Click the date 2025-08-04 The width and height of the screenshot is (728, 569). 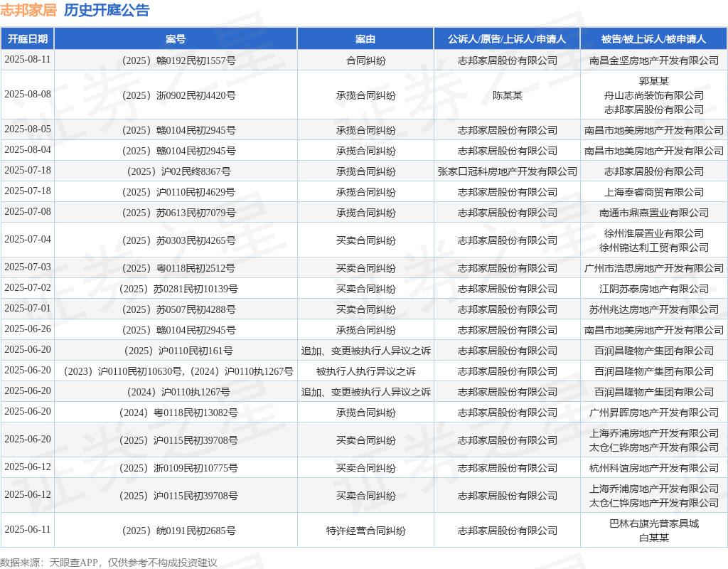click(28, 149)
